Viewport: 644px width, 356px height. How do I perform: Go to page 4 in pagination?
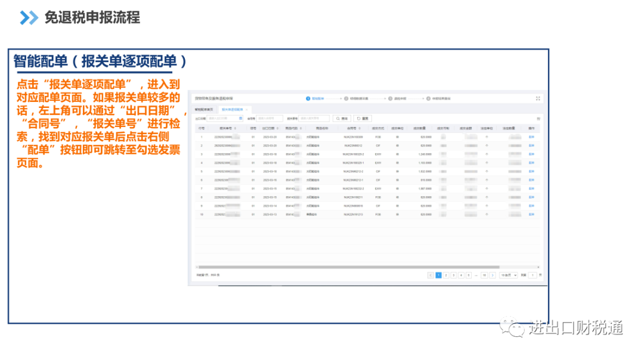click(x=461, y=275)
